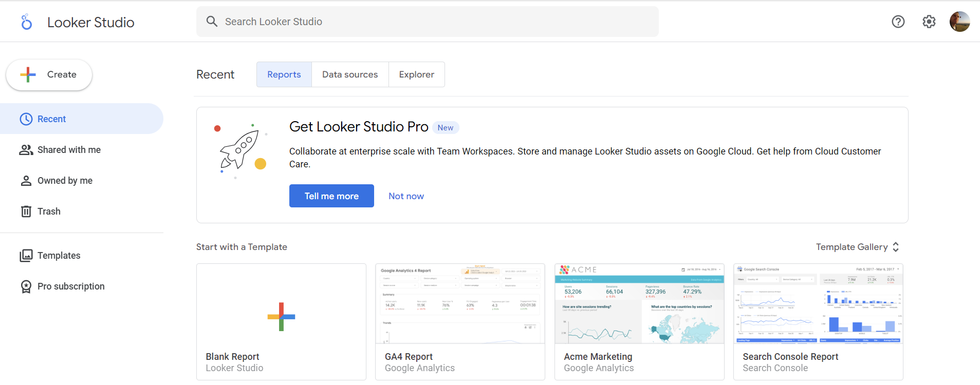Viewport: 980px width, 385px height.
Task: Switch to the Reports tab
Action: (284, 74)
